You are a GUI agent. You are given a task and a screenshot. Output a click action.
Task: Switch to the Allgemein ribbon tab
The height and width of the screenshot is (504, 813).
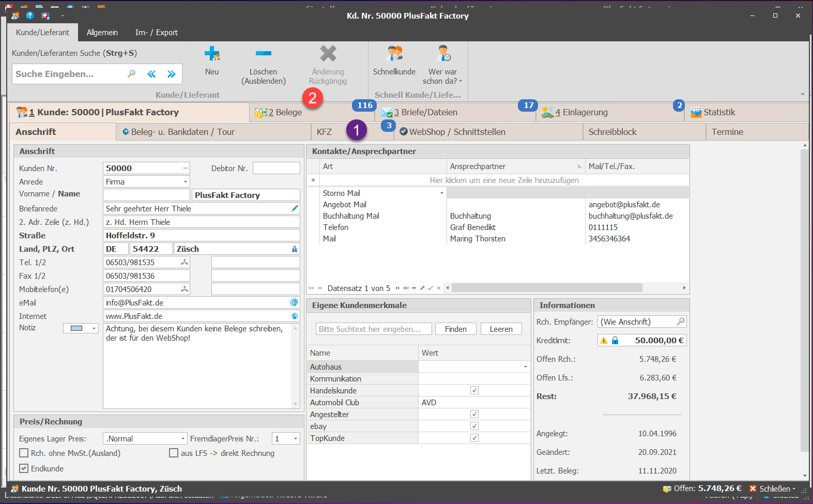[102, 32]
